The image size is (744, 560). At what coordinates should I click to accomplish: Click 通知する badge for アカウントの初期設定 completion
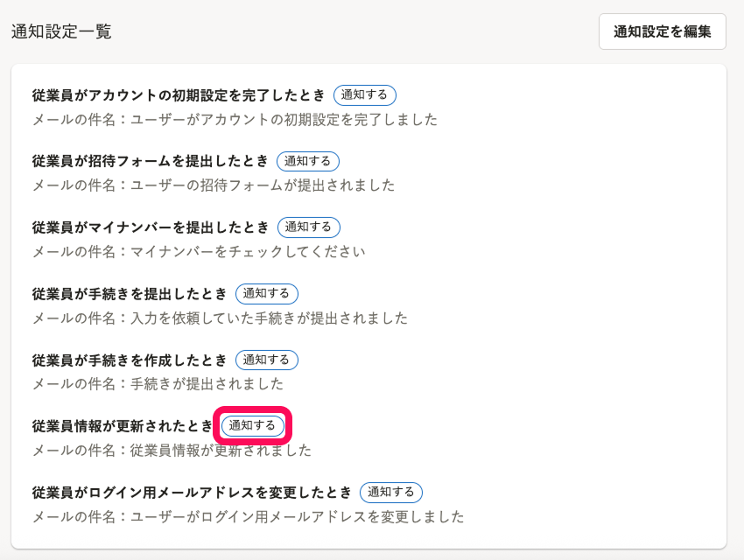pyautogui.click(x=365, y=94)
